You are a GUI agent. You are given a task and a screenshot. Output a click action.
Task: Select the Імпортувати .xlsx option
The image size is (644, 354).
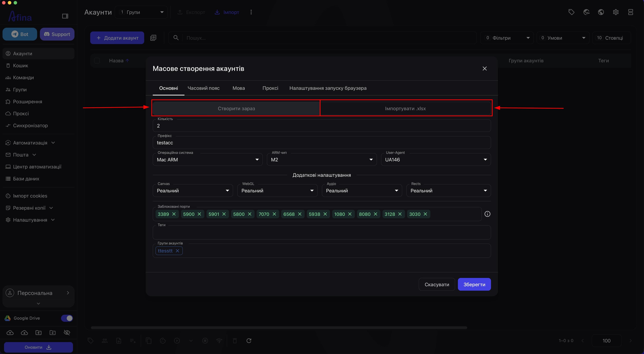[x=405, y=108]
